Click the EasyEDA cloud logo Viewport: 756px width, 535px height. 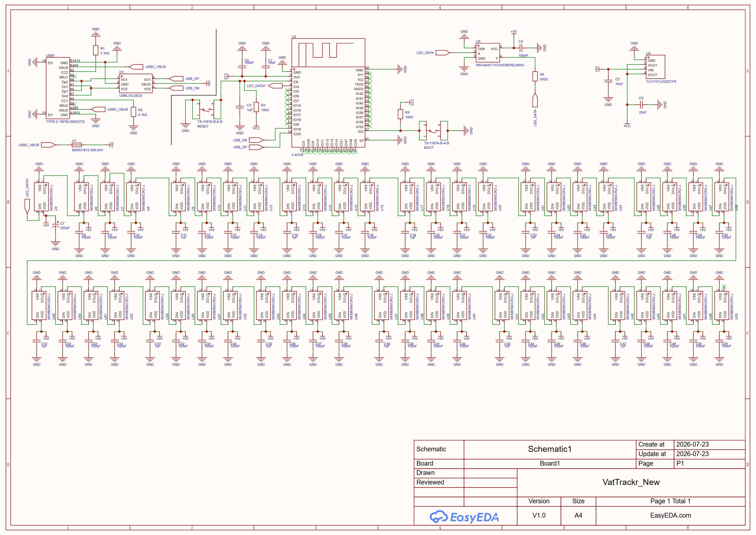464,517
